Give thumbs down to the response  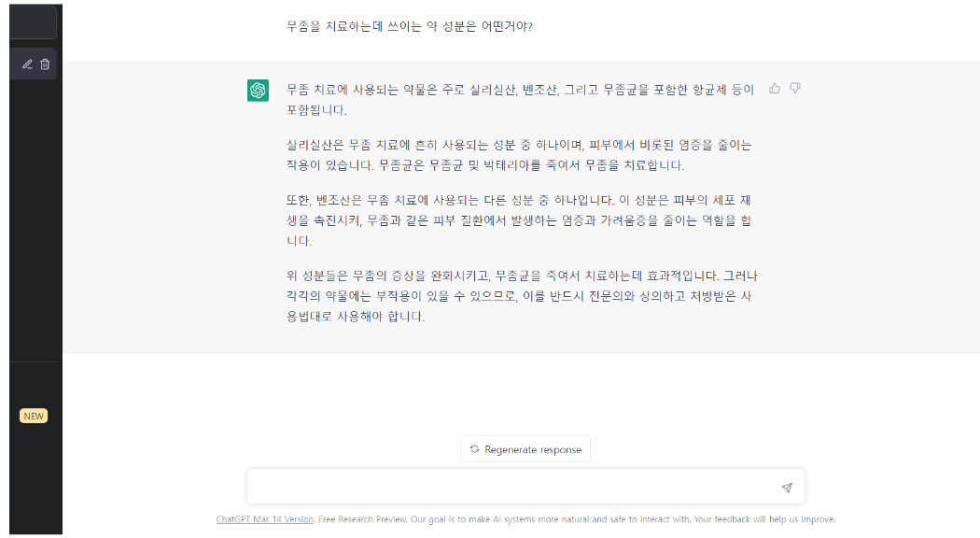click(x=795, y=88)
